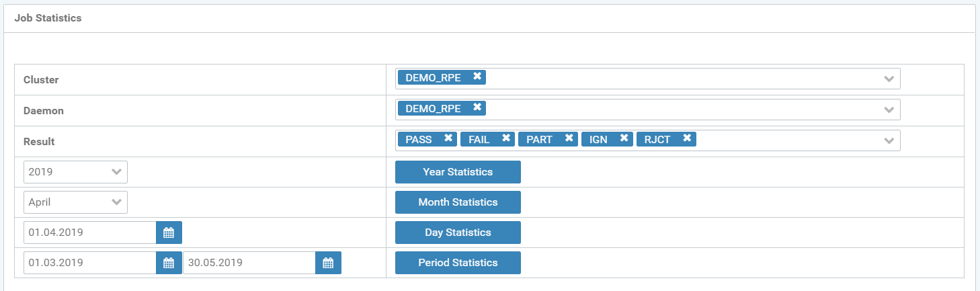Open calendar for period end date
980x291 pixels.
(328, 263)
